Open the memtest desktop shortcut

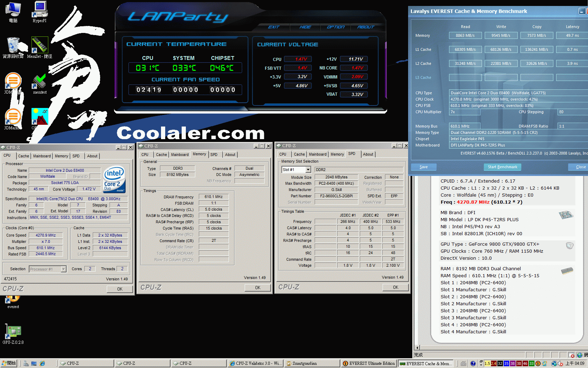40,84
